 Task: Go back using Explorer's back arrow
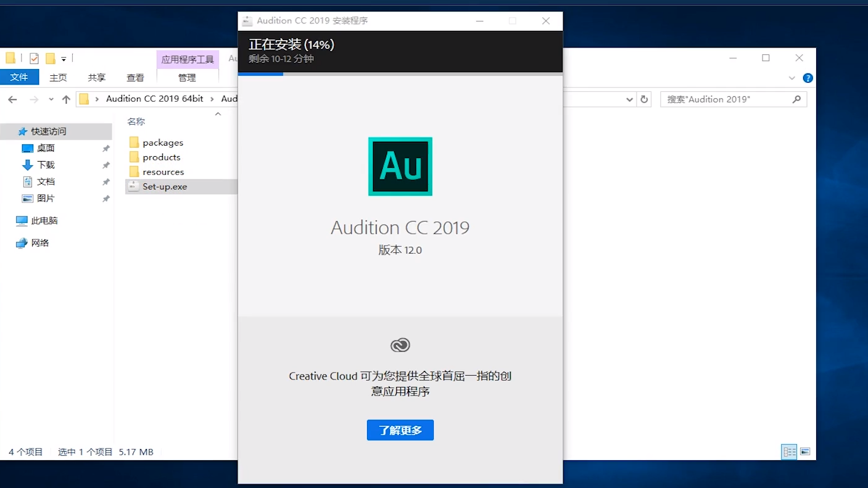coord(12,99)
